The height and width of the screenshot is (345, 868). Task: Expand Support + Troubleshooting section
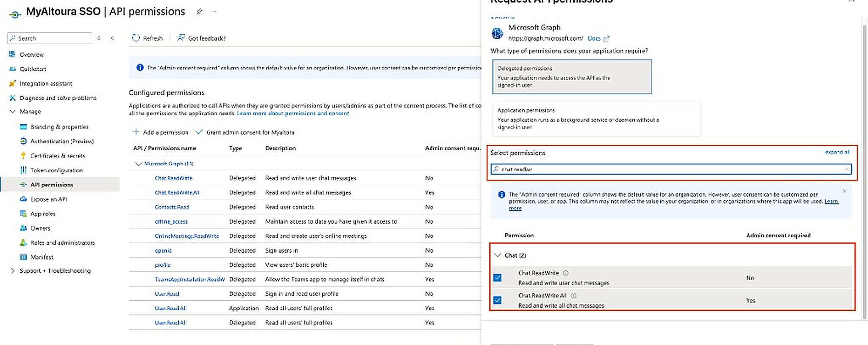pyautogui.click(x=12, y=270)
